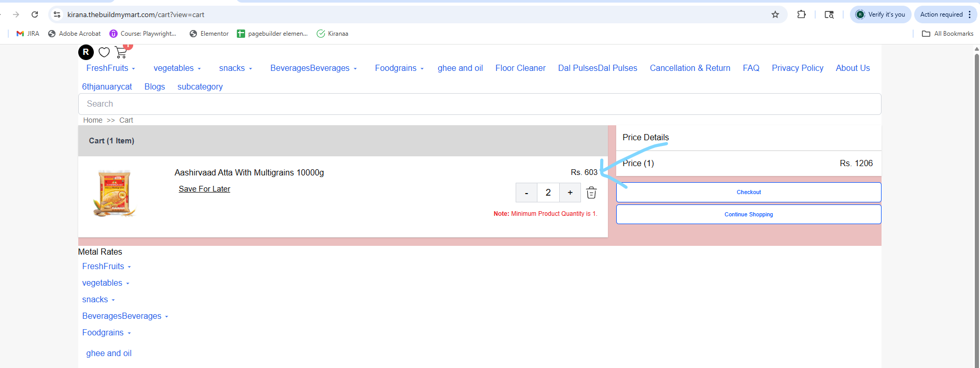Click the browser address bar URL
Screen dimensions: 980x368
pos(136,14)
